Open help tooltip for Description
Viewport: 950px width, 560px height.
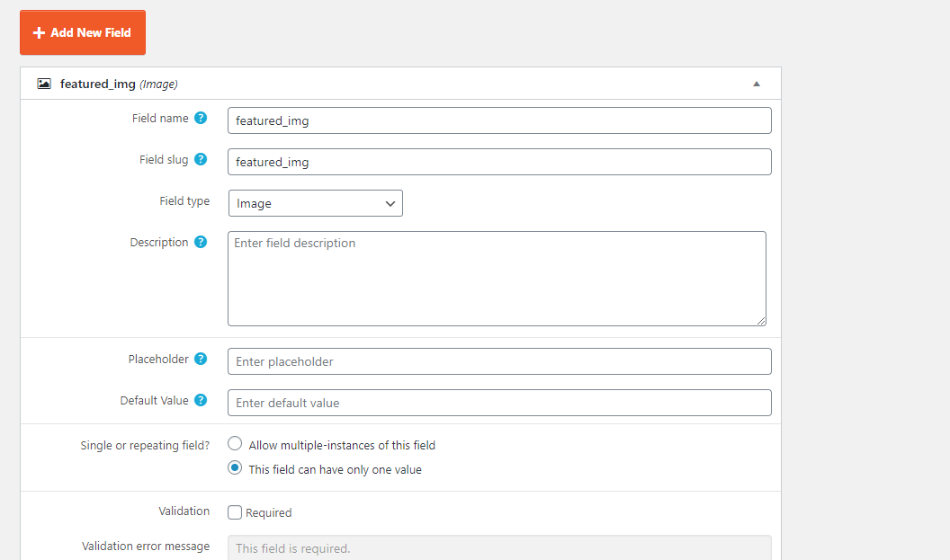(x=201, y=242)
